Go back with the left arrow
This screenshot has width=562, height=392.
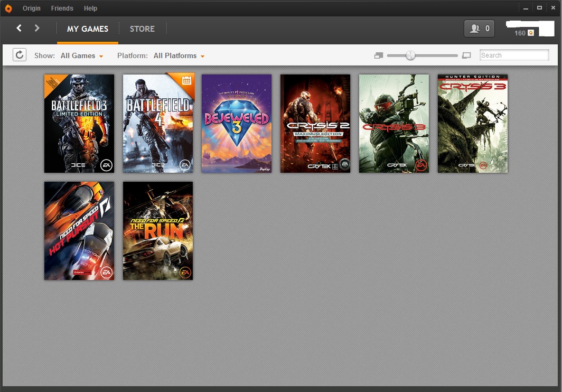click(19, 28)
